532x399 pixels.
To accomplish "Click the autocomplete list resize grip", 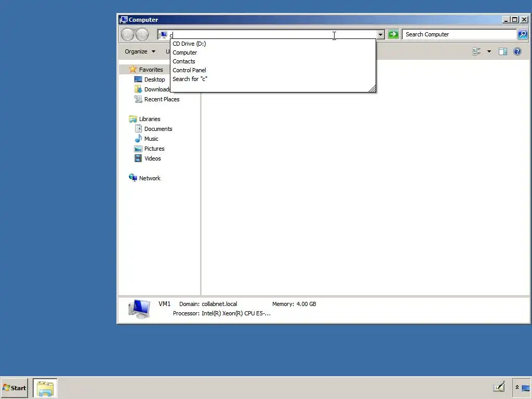I will (372, 88).
